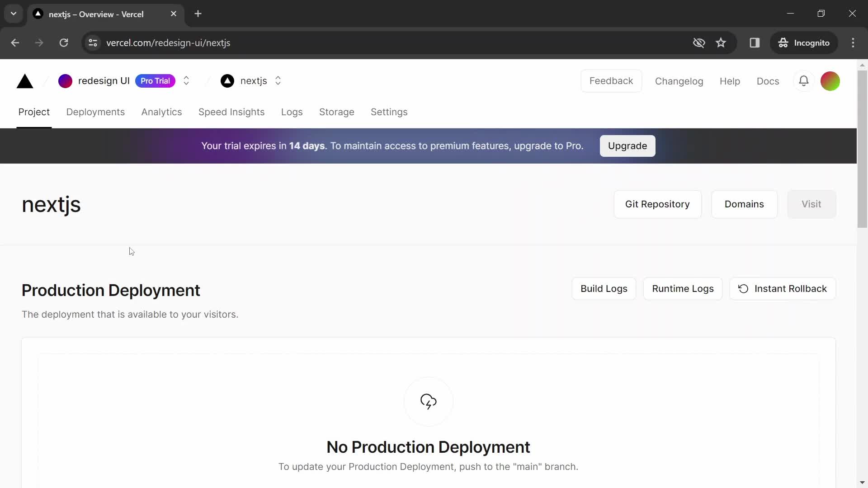Click the Instant Rollback button
Image resolution: width=868 pixels, height=488 pixels.
[x=783, y=289]
